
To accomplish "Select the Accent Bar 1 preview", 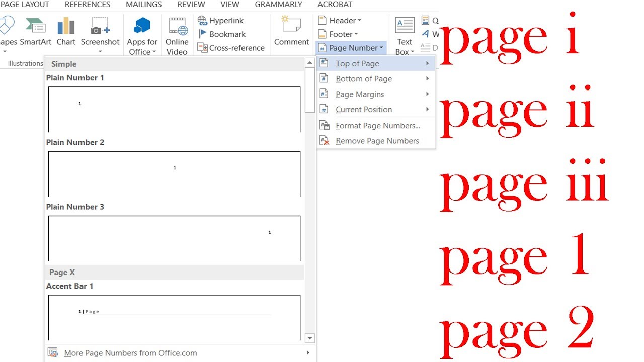I will (174, 318).
